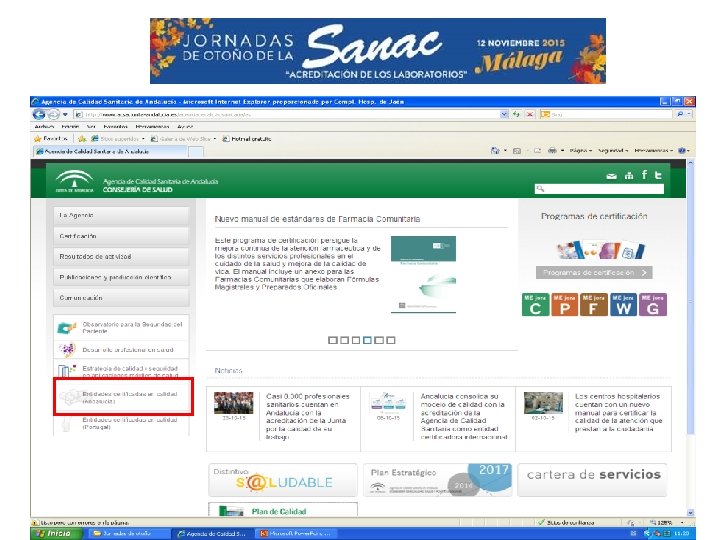Open La Agencia sidebar section
This screenshot has height=540, width=720.
coord(121,215)
